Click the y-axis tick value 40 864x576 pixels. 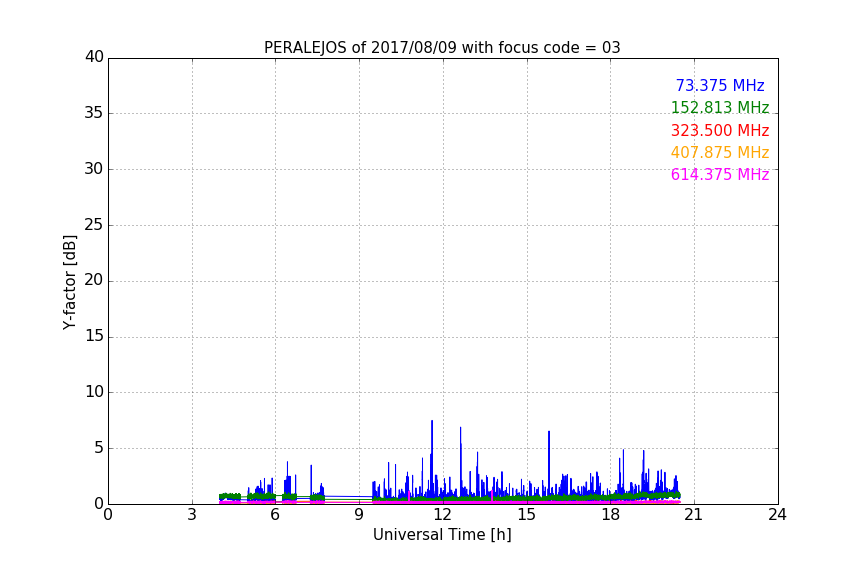click(94, 57)
